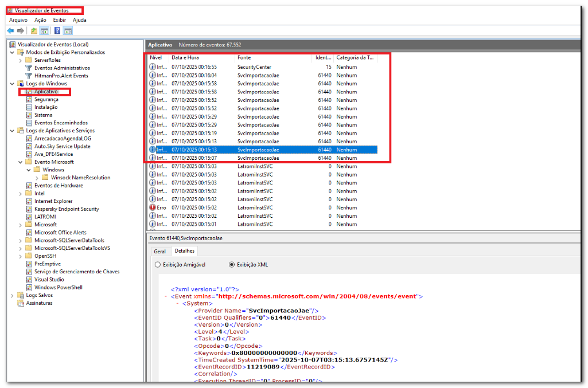Collapse the System XML node minus sign

177,303
